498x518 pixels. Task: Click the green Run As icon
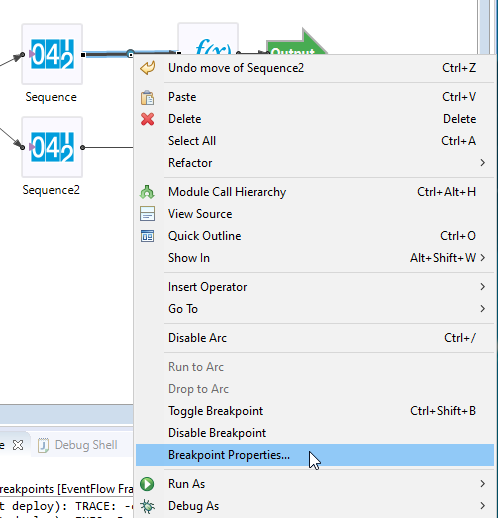(147, 484)
